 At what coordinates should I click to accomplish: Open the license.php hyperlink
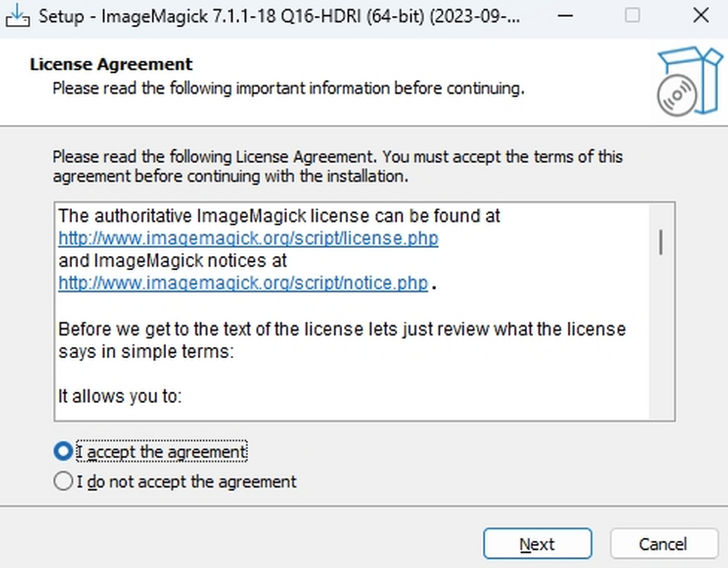248,238
